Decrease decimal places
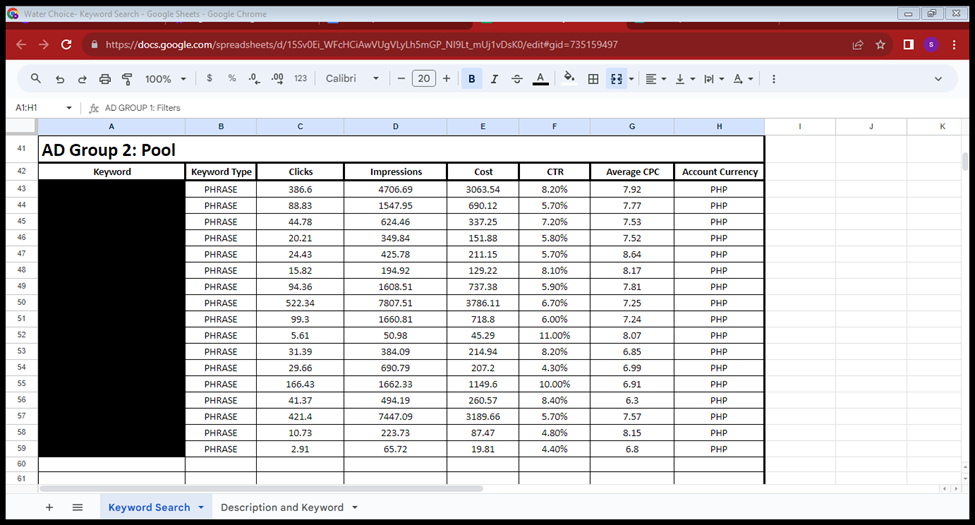975x525 pixels. click(254, 78)
